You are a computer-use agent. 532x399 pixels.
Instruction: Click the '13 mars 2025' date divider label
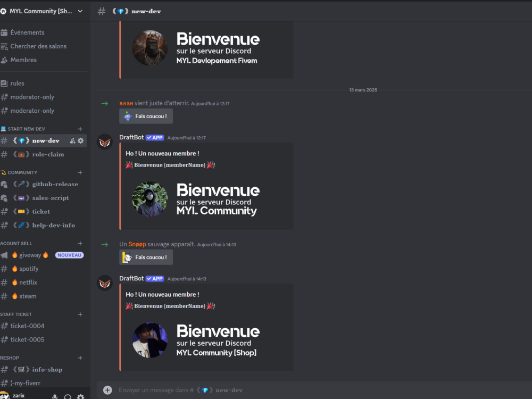[x=363, y=90]
